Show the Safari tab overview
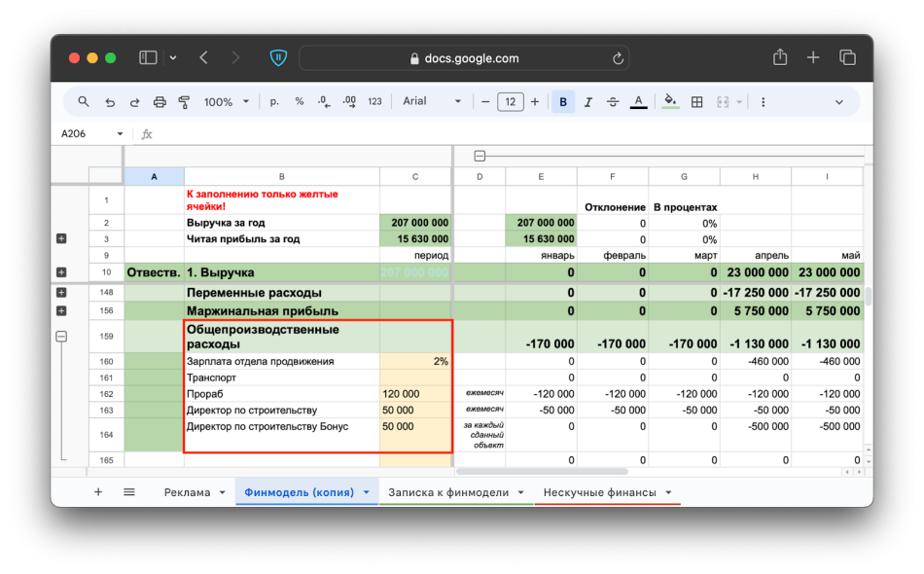 (847, 57)
